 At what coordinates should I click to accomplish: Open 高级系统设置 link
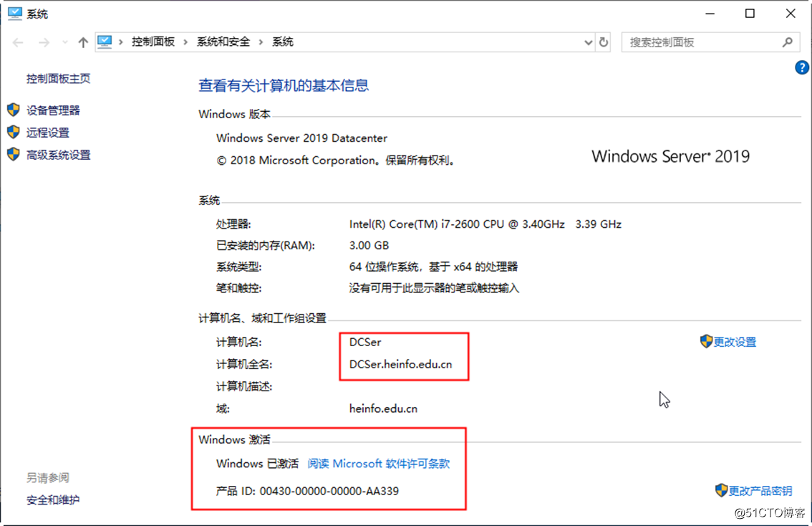click(x=59, y=155)
